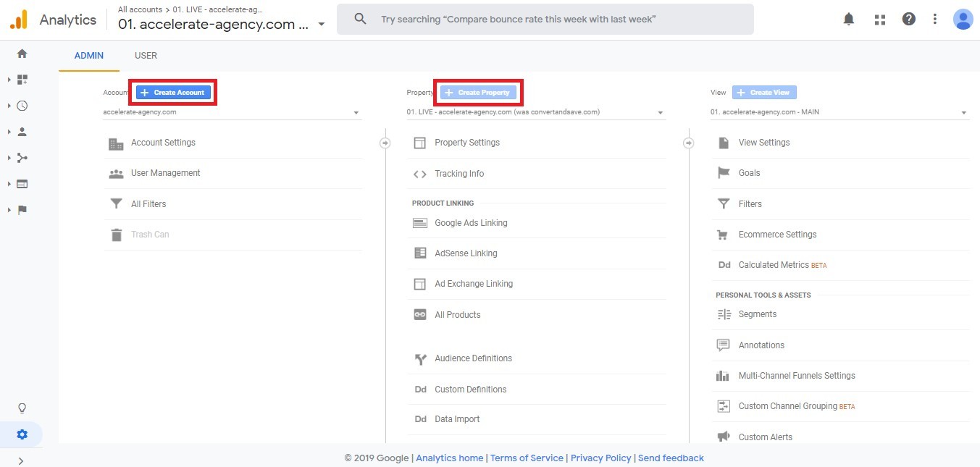Click the Annotations speech bubble icon
980x467 pixels.
(723, 345)
